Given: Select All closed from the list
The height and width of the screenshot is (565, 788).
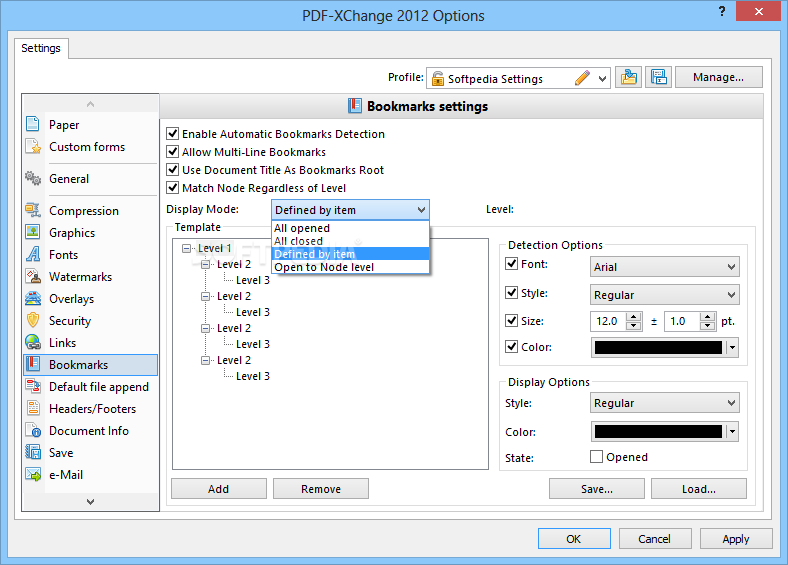Looking at the screenshot, I should (350, 241).
